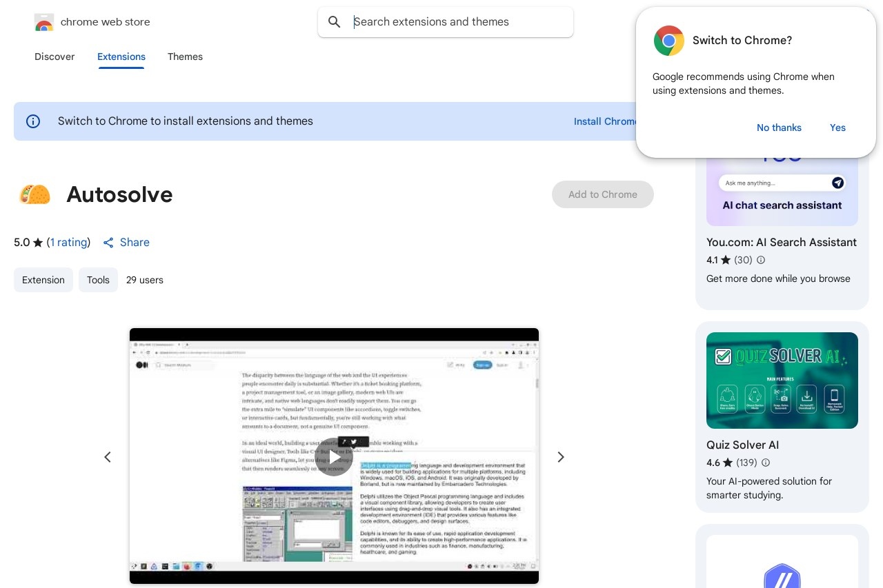
Task: Show previous screenshot with left arrow
Action: (108, 457)
